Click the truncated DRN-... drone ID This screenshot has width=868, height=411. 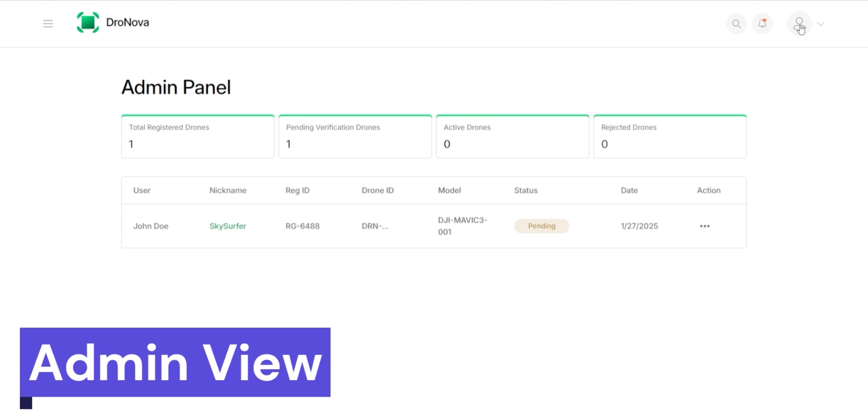click(375, 226)
